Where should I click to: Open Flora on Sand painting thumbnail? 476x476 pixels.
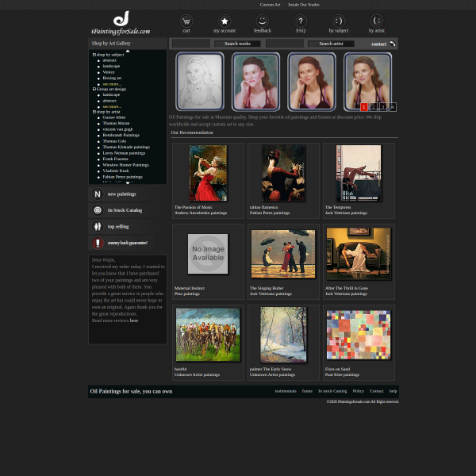point(359,335)
